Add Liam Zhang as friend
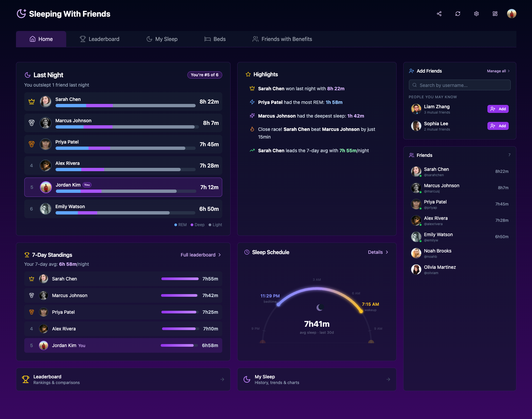This screenshot has width=532, height=419. pos(498,109)
